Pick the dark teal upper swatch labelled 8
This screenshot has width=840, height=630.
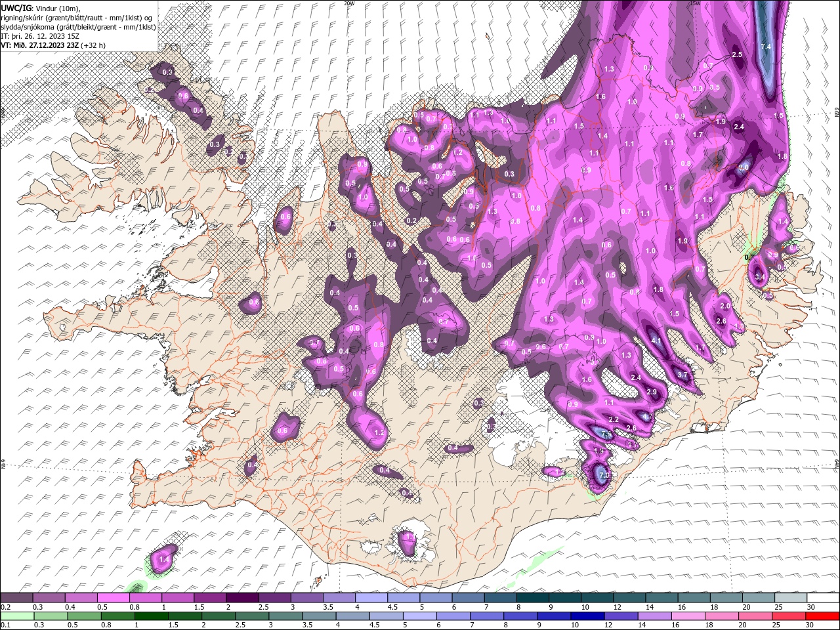[x=532, y=598]
